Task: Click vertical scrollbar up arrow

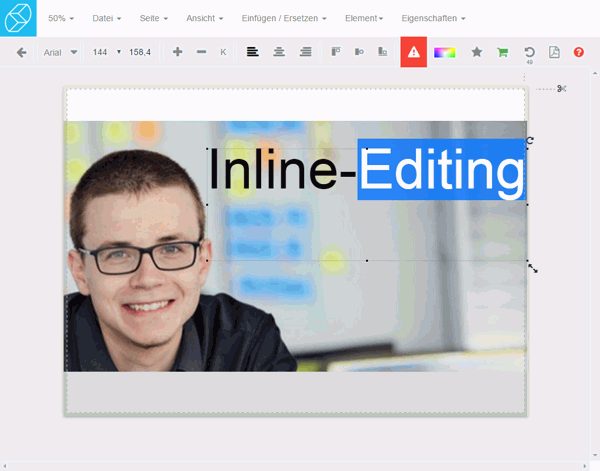Action: (595, 73)
